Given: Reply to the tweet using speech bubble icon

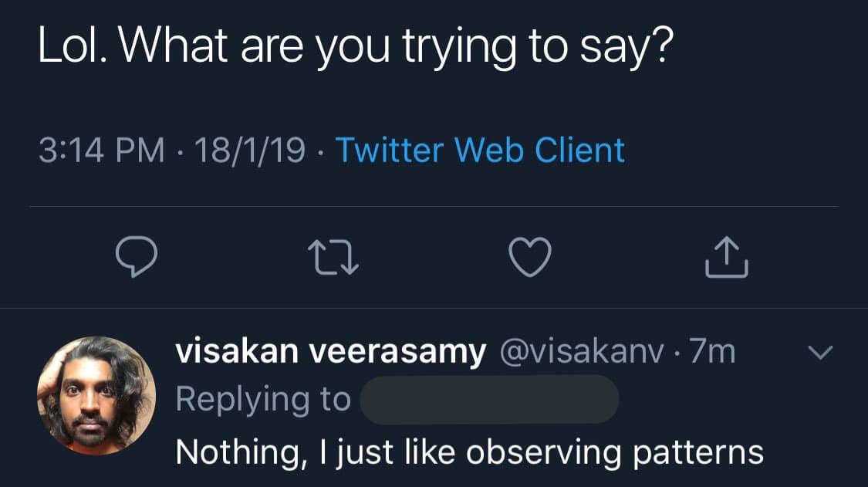Looking at the screenshot, I should point(137,257).
